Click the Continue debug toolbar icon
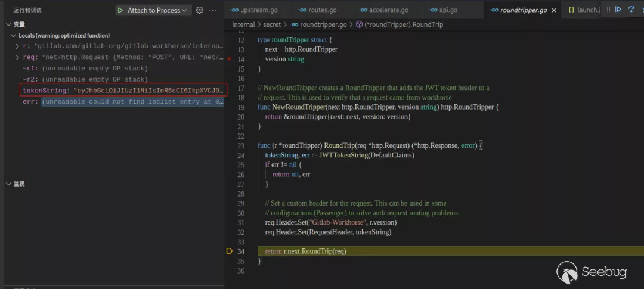644x289 pixels. [x=618, y=10]
